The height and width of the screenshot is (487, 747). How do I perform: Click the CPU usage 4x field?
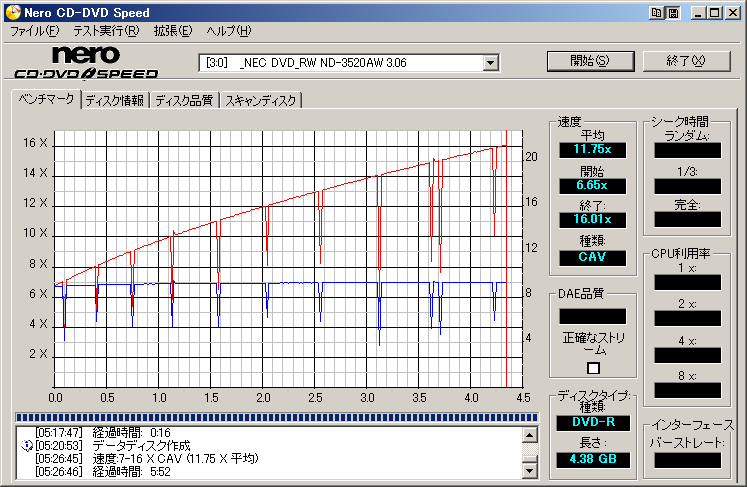[x=687, y=355]
